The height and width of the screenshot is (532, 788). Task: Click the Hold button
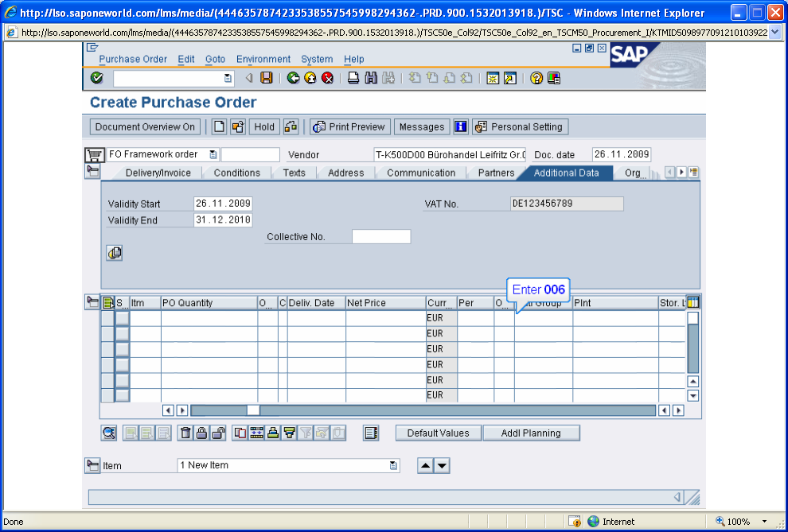(264, 127)
